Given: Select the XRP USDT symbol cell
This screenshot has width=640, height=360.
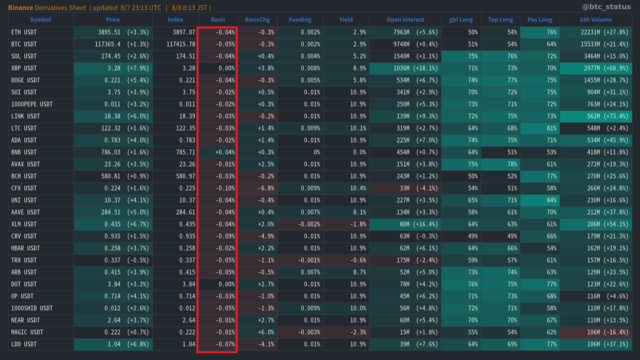Looking at the screenshot, I should click(x=41, y=68).
